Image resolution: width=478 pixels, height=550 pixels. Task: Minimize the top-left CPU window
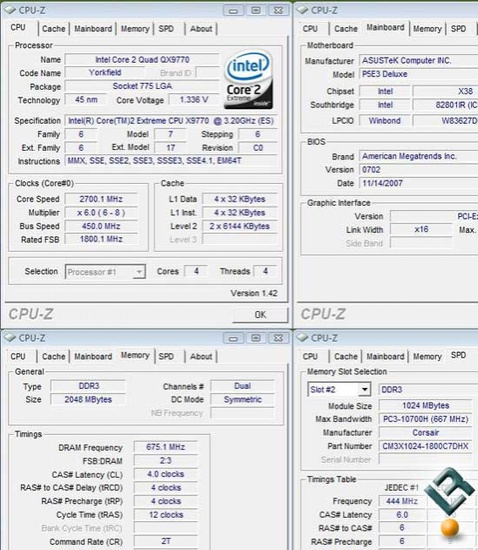coord(233,11)
